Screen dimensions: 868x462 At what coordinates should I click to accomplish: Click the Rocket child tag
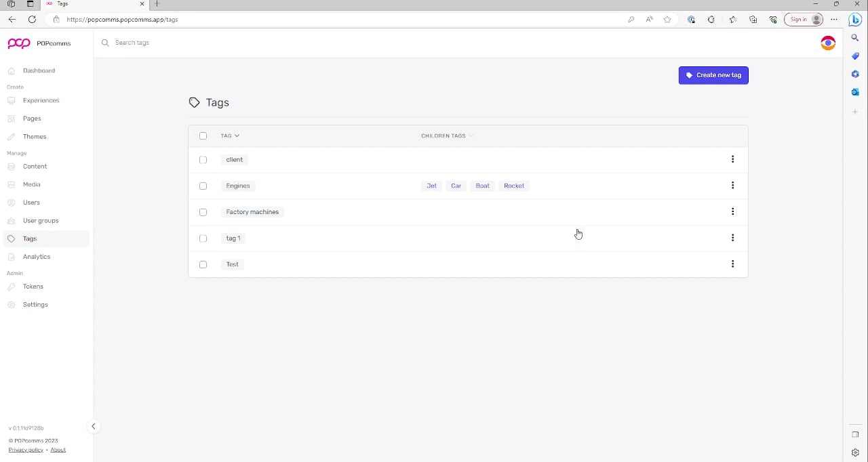(x=514, y=186)
